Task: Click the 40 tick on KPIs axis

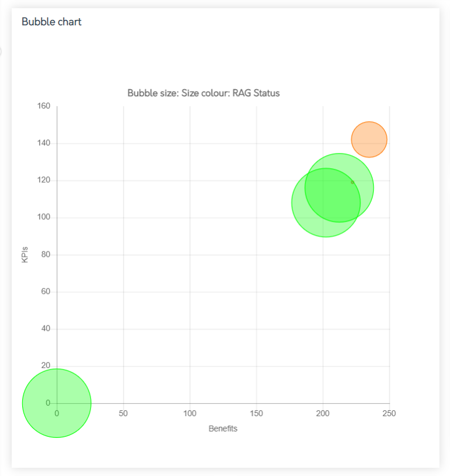Action: coord(46,328)
